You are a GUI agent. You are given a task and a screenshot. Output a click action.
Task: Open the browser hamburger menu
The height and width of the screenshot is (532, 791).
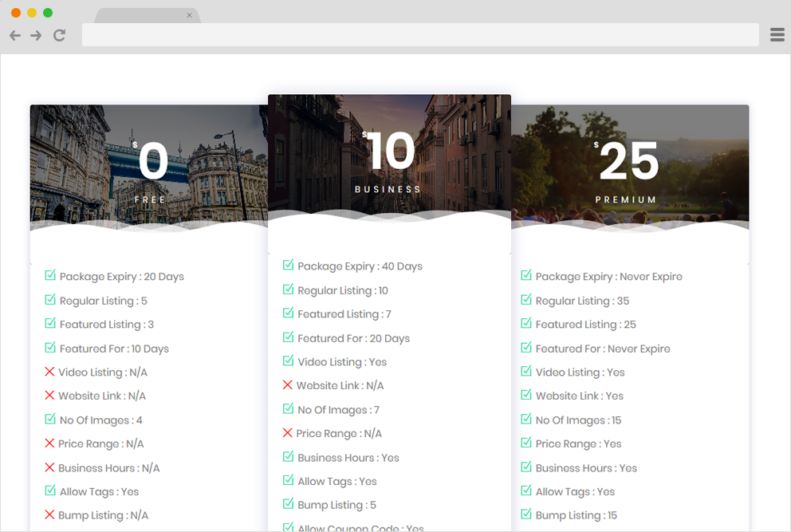pyautogui.click(x=777, y=35)
